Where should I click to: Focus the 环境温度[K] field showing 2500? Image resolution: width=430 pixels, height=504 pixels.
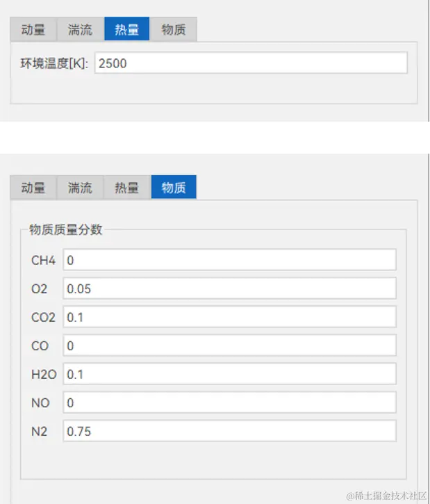(x=251, y=63)
